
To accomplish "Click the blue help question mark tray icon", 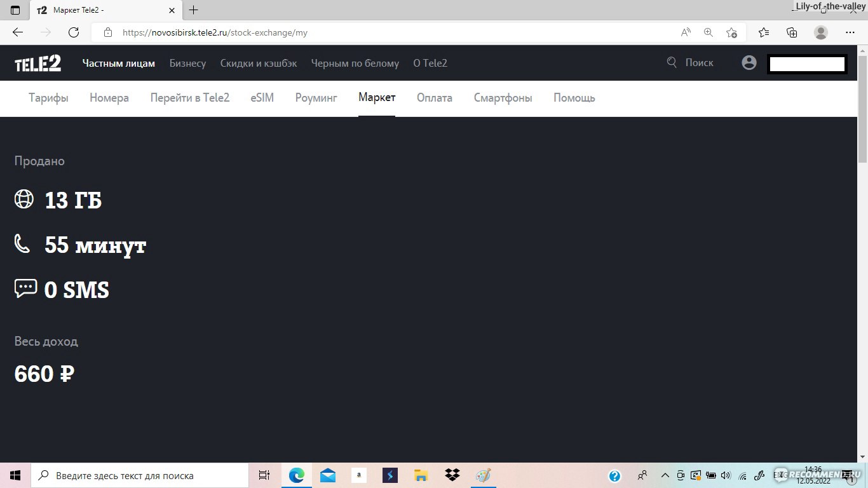I will (x=614, y=475).
